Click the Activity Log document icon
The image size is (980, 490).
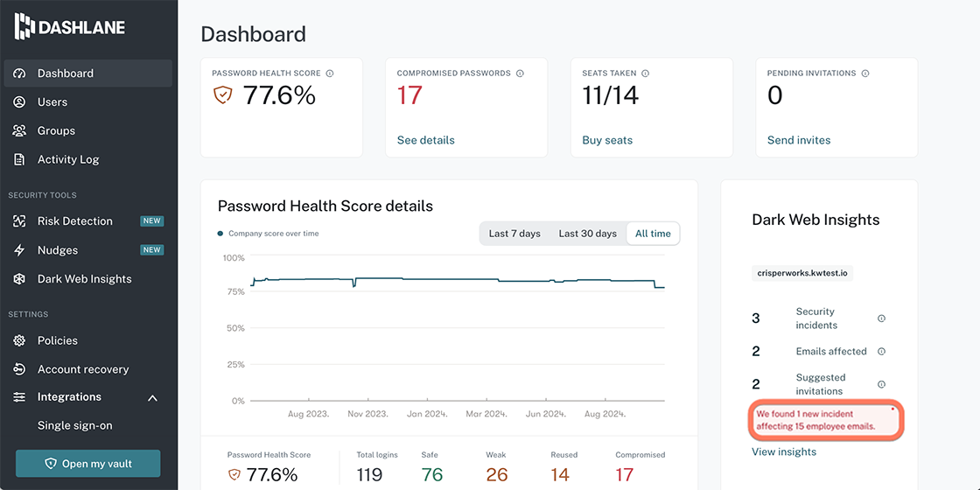click(x=19, y=159)
